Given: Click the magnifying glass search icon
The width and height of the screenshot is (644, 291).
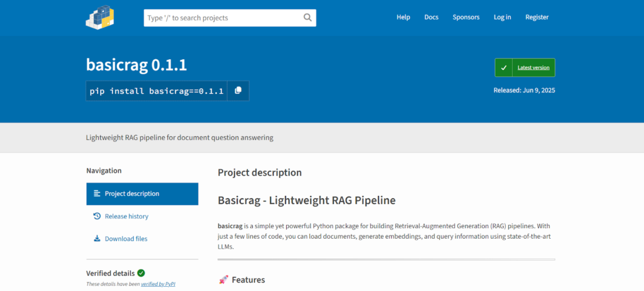Looking at the screenshot, I should 308,18.
